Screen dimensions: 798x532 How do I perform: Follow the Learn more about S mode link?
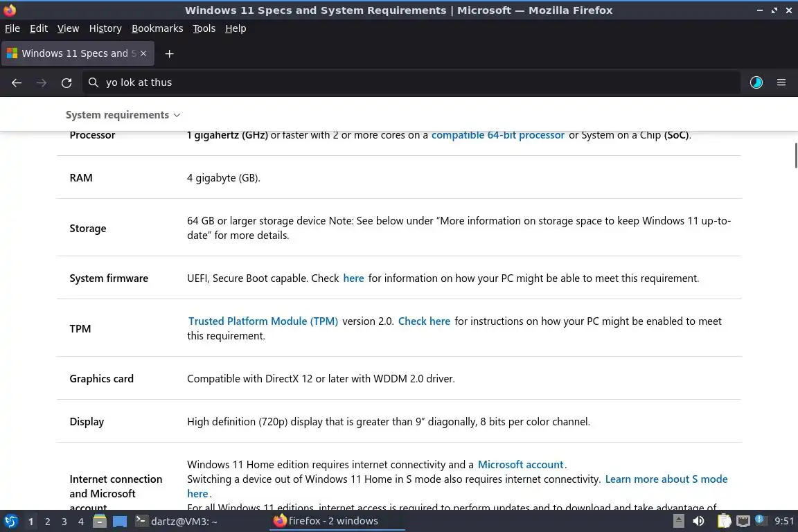(x=666, y=479)
